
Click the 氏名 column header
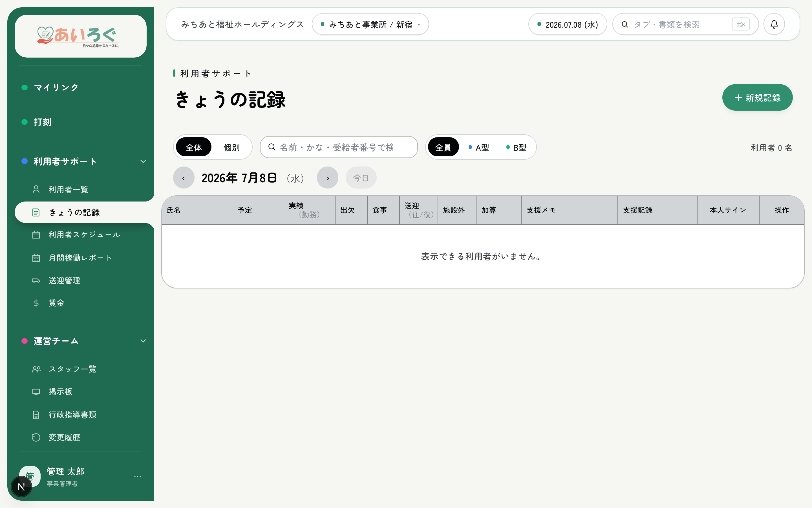(x=197, y=210)
